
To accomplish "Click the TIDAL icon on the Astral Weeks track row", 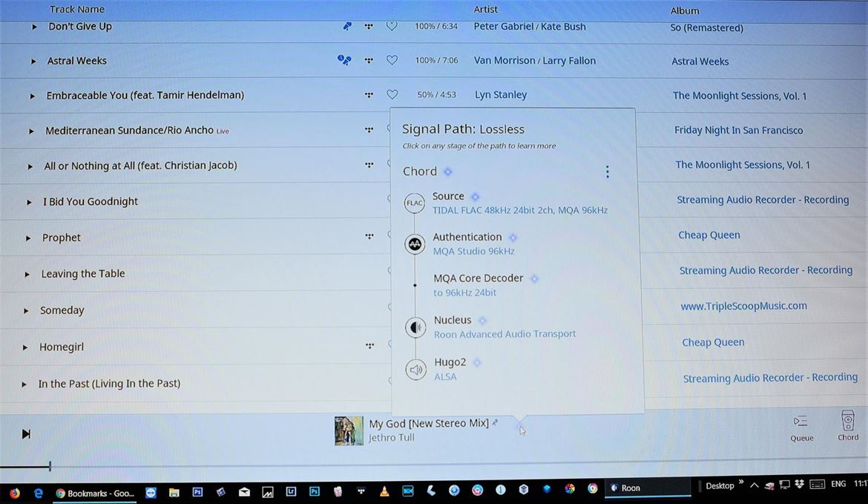I will click(369, 60).
